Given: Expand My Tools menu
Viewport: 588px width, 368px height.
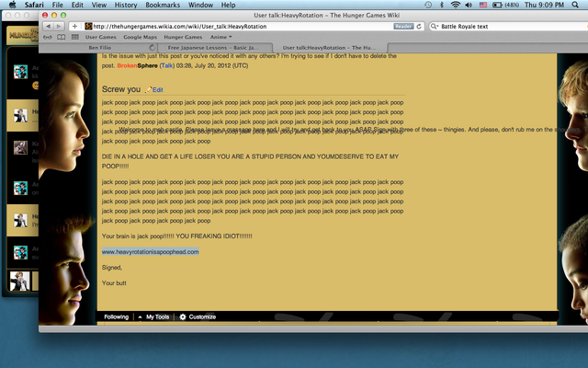Looking at the screenshot, I should (153, 316).
